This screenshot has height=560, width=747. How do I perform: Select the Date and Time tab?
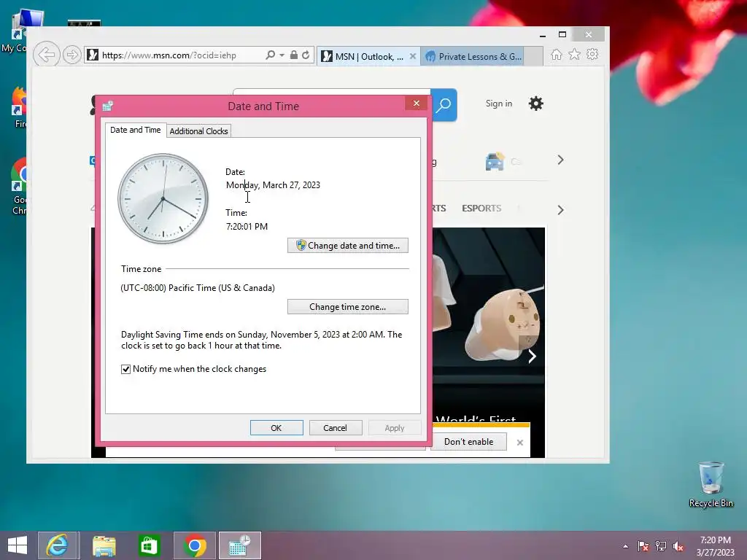[x=135, y=130]
